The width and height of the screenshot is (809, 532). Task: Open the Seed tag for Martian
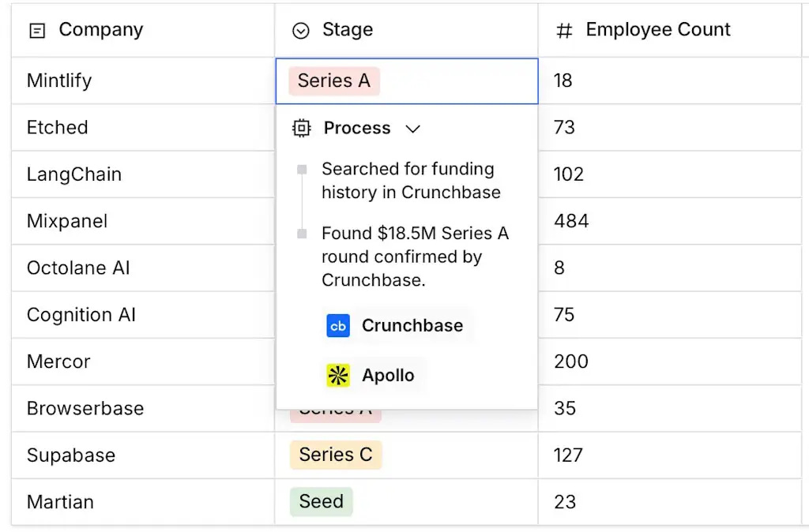tap(321, 501)
